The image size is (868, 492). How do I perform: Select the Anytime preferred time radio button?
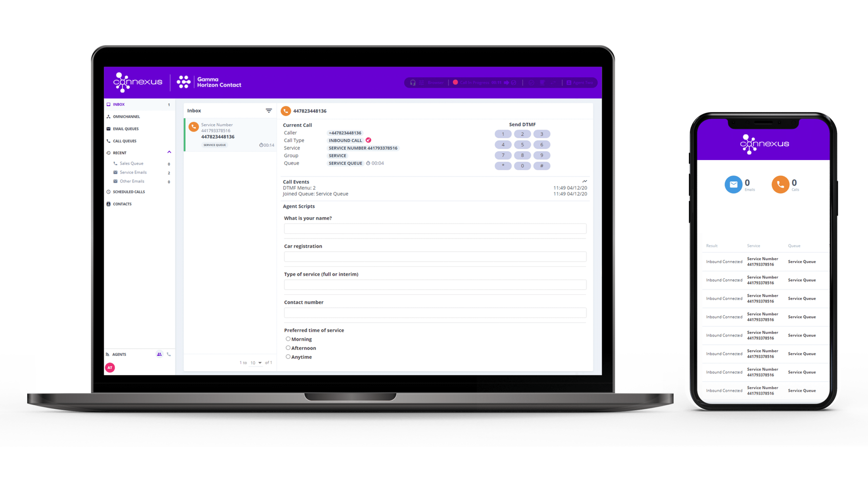[x=288, y=357]
